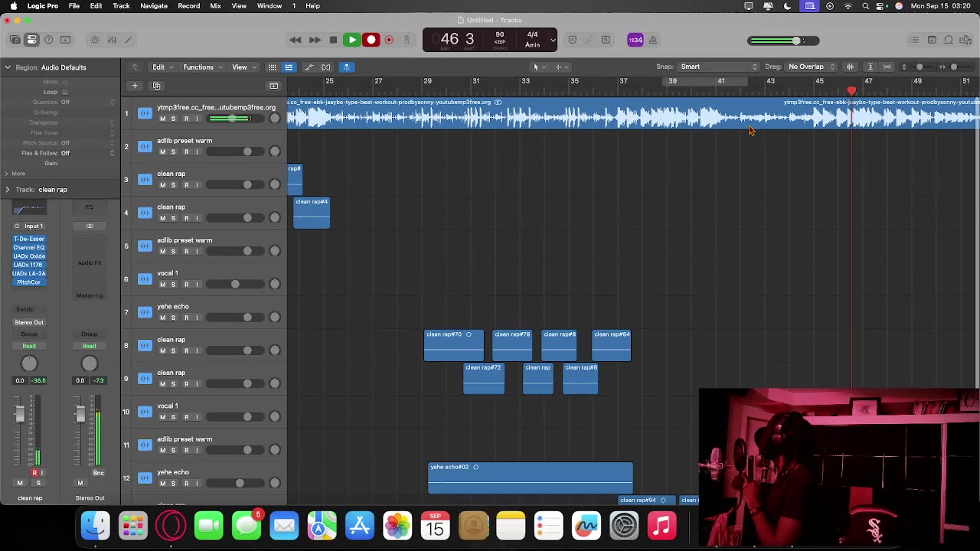This screenshot has width=980, height=551.
Task: Open the Note Pads icon
Action: (x=932, y=40)
